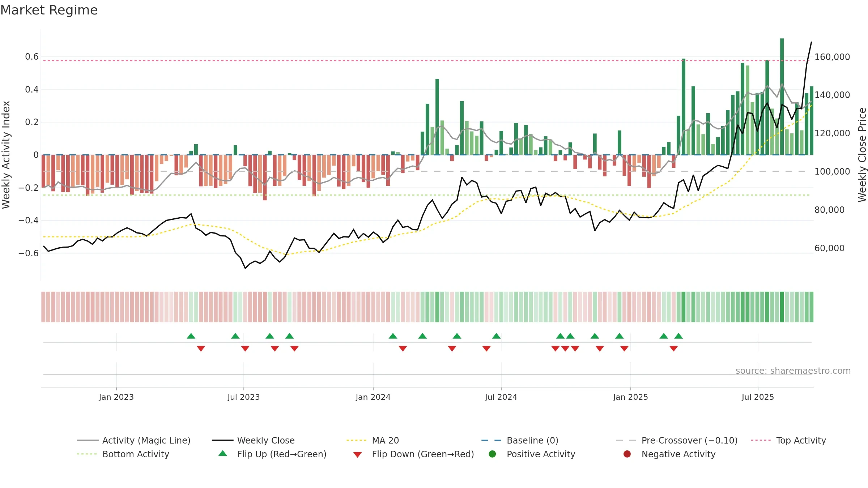868x488 pixels.
Task: Toggle the Flip Down (Green→Red) legend entry
Action: point(413,454)
